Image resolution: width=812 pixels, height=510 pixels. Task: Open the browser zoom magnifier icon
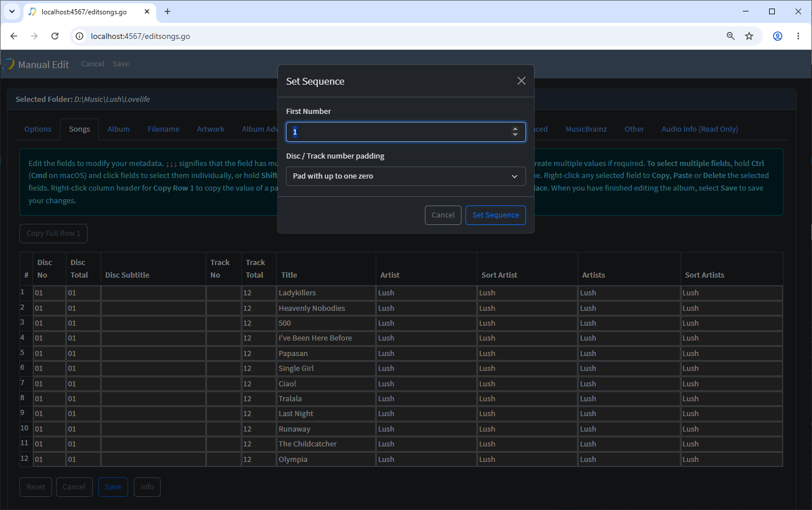point(731,36)
